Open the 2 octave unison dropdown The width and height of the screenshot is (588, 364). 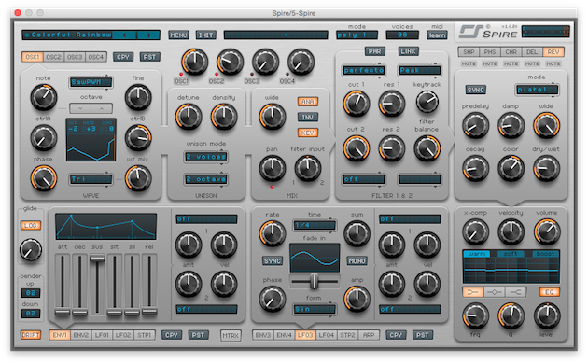(x=206, y=179)
